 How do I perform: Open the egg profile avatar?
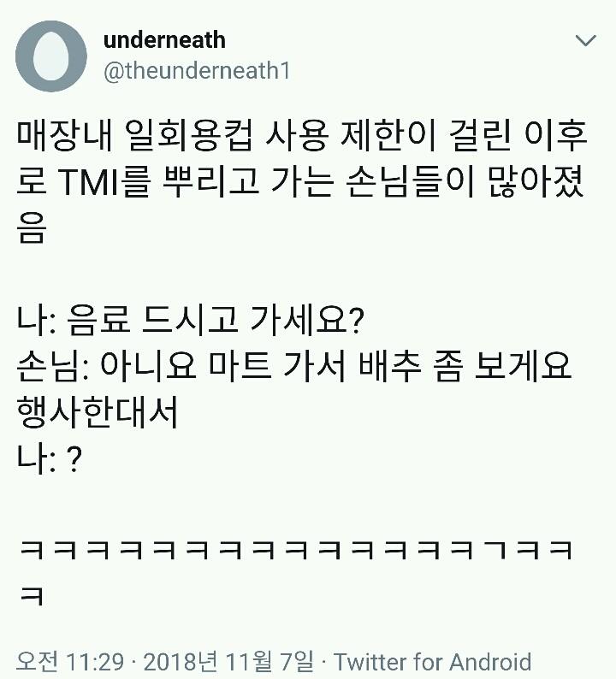pos(51,56)
